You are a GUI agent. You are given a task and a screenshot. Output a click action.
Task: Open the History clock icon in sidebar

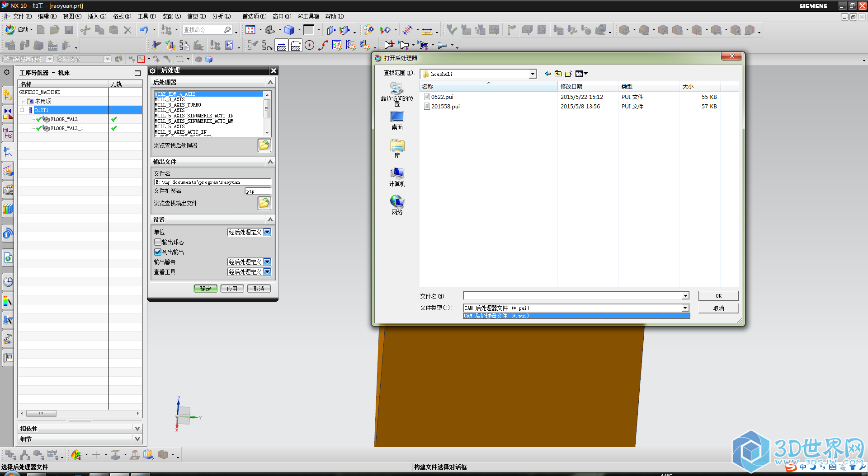pos(8,282)
